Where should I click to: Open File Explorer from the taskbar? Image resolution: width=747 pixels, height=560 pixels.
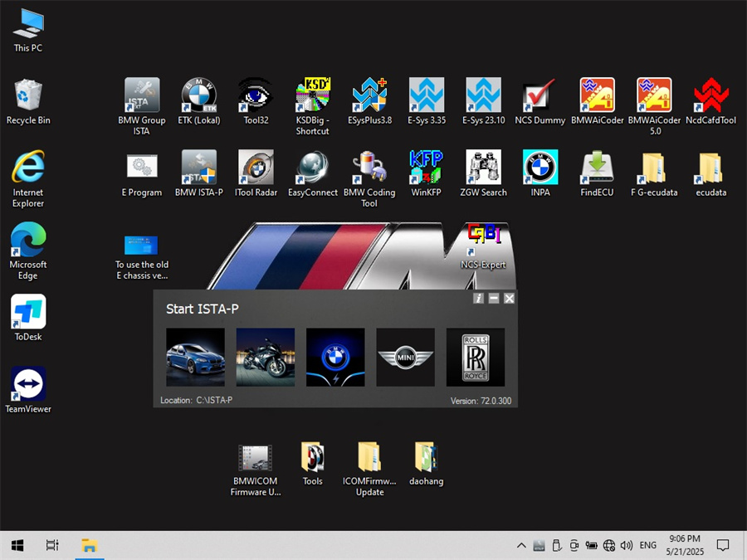[x=89, y=545]
